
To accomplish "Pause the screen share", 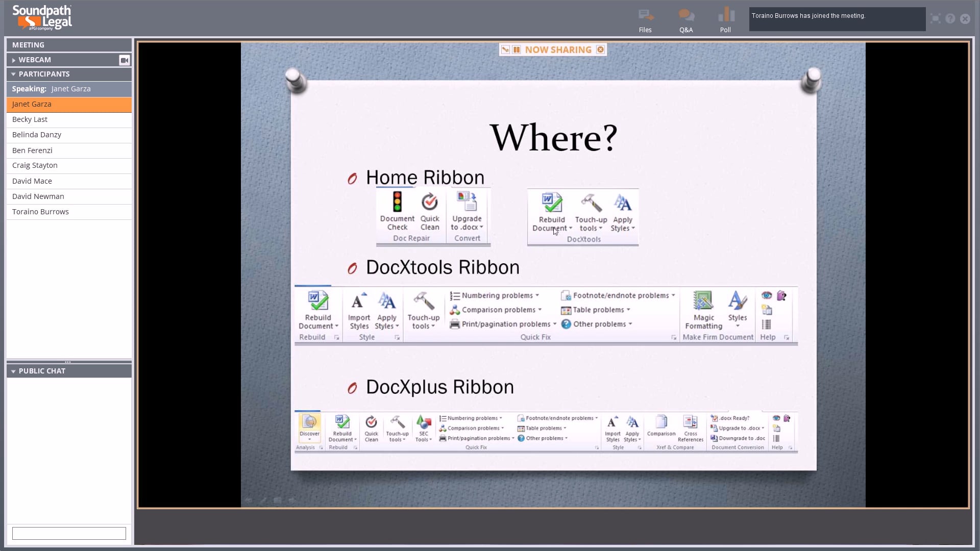I will (x=518, y=49).
